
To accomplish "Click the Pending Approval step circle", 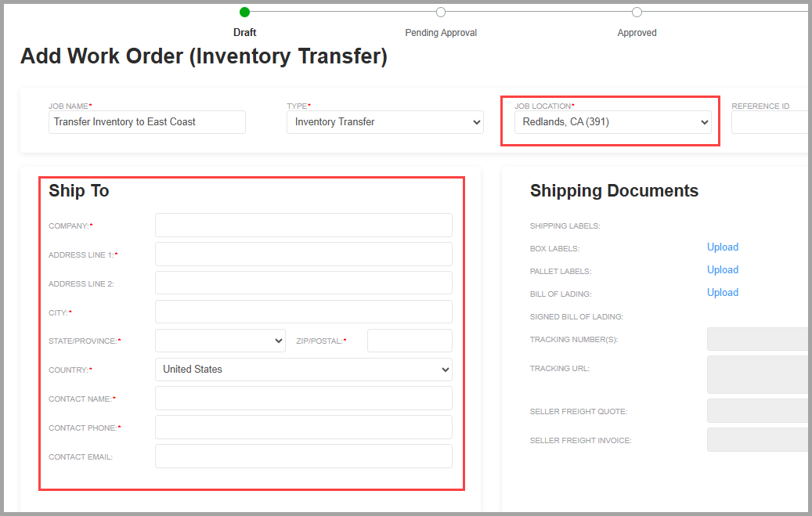I will [441, 12].
